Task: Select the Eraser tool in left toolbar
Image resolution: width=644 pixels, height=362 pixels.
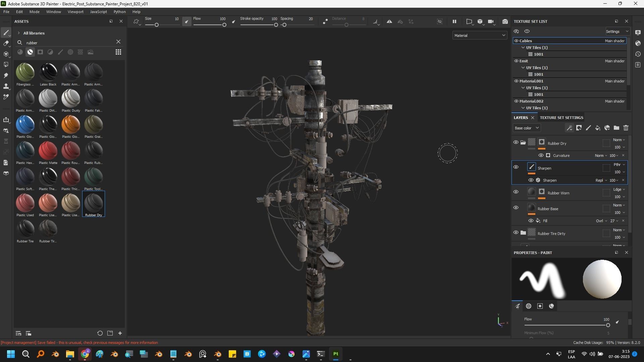Action: 6,43
